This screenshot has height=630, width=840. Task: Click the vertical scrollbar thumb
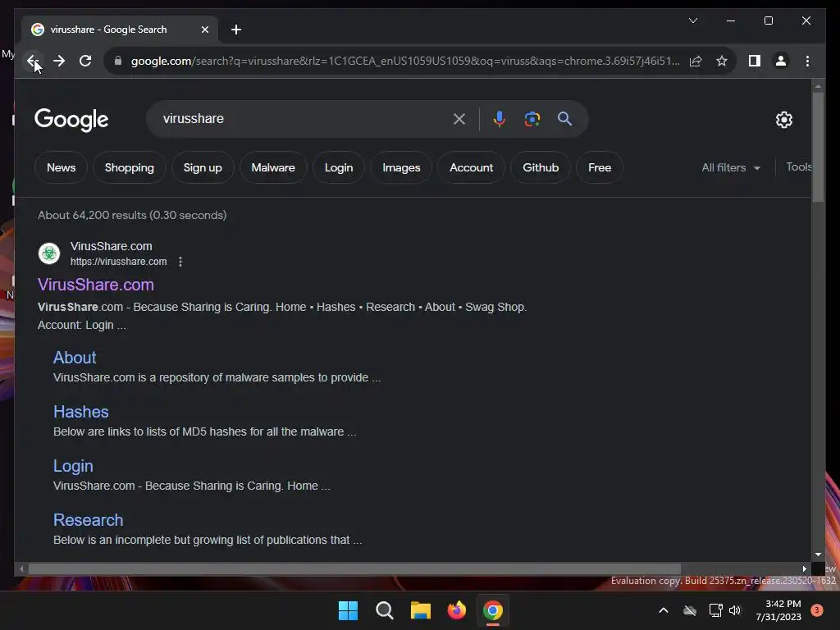(818, 148)
